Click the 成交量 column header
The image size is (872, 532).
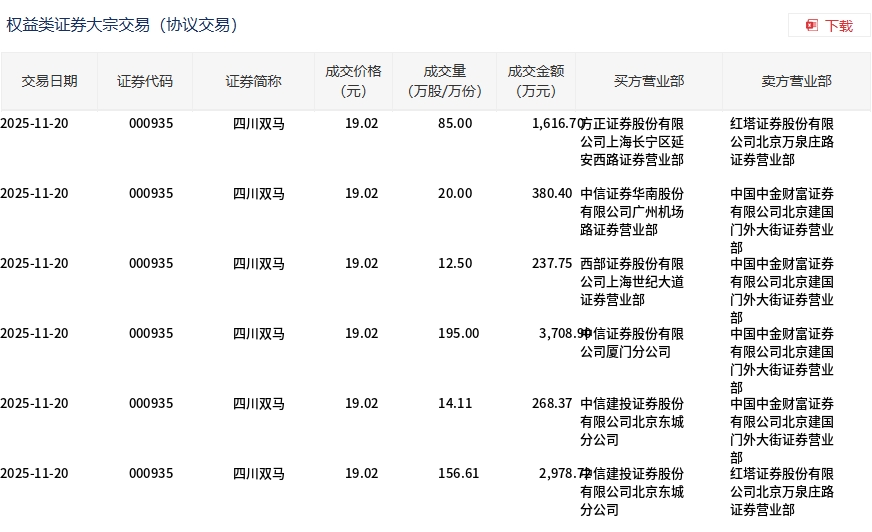point(444,81)
